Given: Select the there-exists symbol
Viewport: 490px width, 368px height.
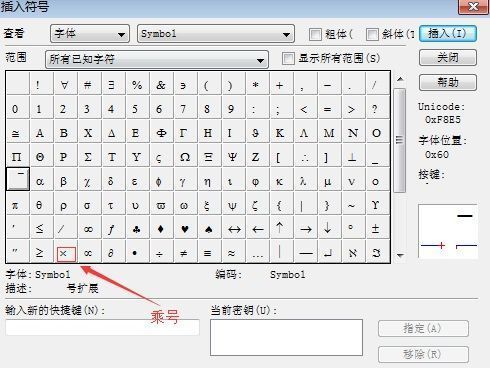Looking at the screenshot, I should pos(111,86).
